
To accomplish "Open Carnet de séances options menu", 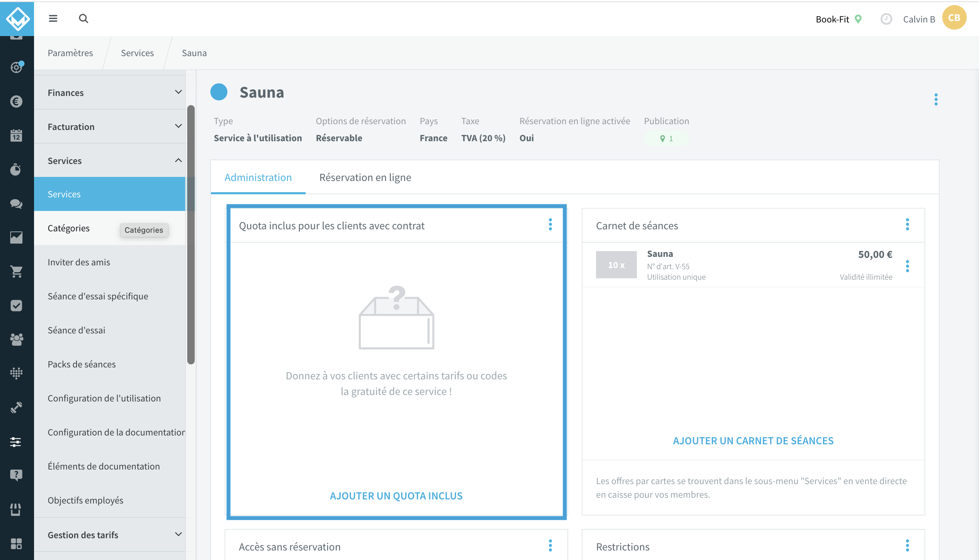I will point(907,225).
